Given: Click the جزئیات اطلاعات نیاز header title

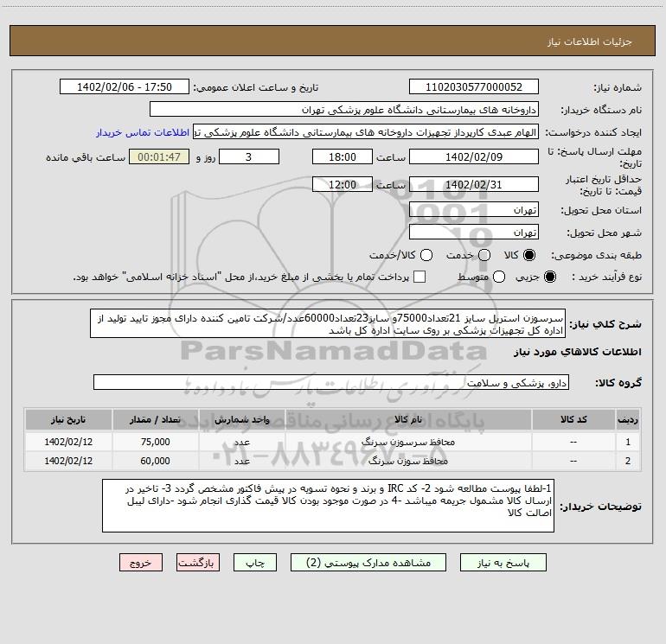Looking at the screenshot, I should [x=590, y=41].
